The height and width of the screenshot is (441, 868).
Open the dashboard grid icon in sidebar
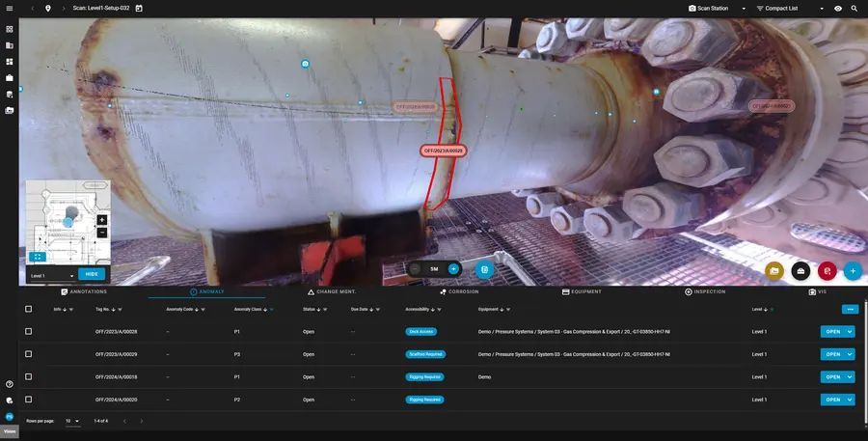click(x=10, y=29)
